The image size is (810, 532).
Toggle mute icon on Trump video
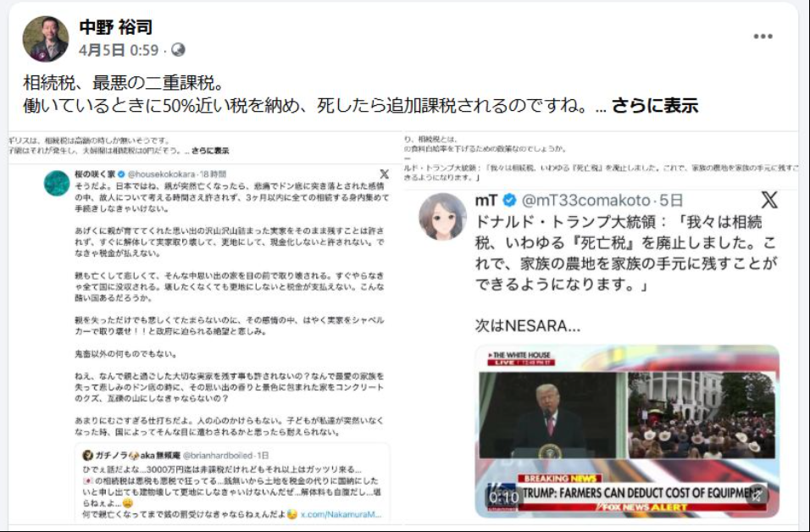pos(757,496)
